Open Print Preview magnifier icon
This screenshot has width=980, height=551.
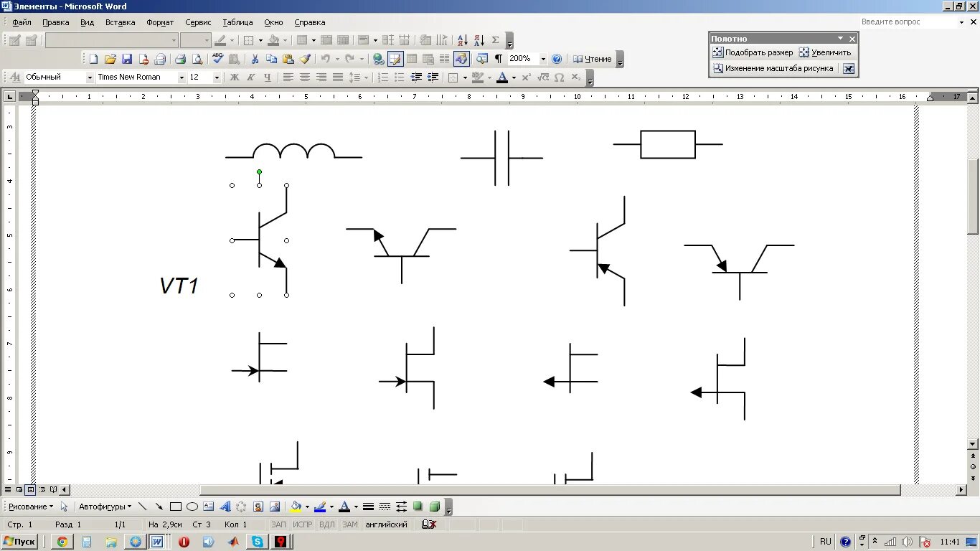point(197,60)
